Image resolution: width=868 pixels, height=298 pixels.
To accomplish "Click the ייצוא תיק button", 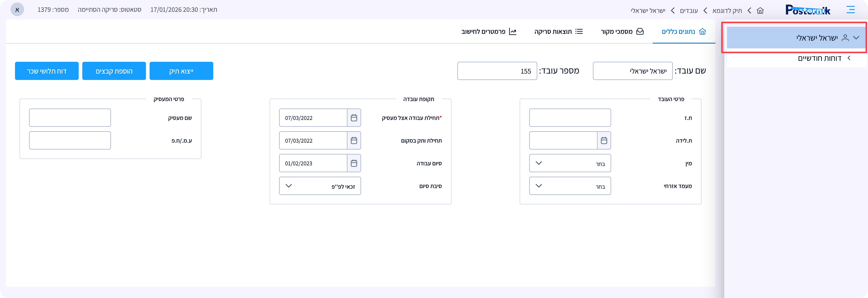I will pos(181,71).
